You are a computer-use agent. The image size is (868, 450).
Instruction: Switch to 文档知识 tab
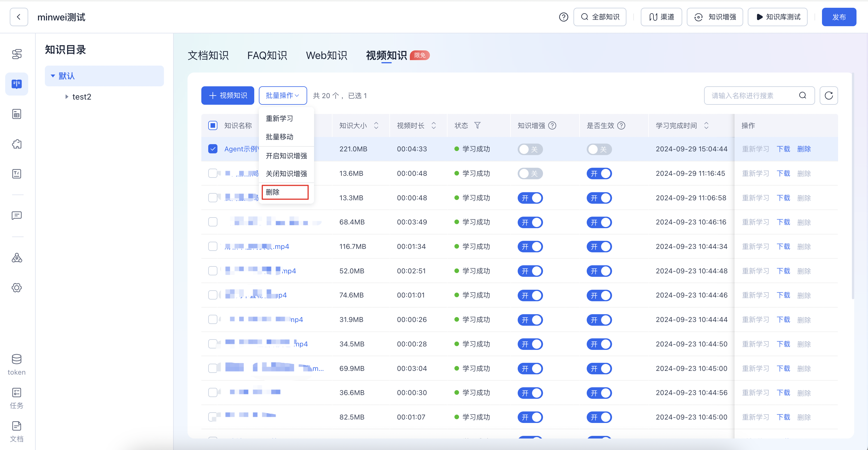208,55
